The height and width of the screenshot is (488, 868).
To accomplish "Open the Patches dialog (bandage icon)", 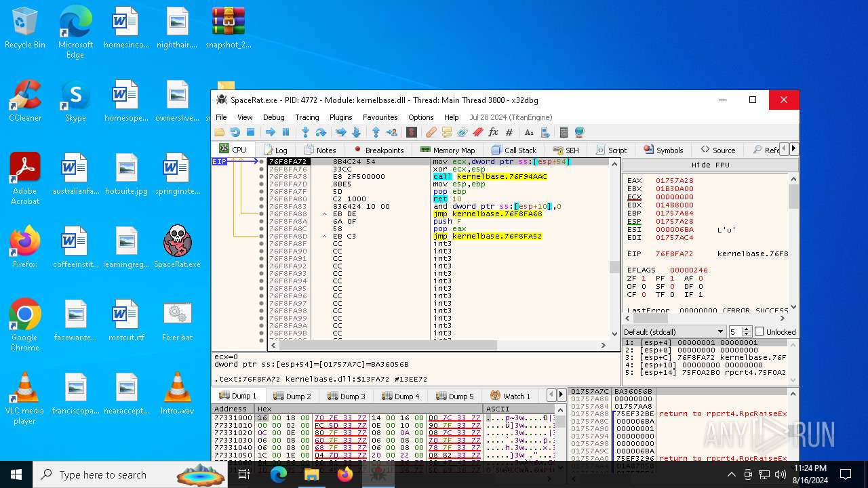I will (431, 132).
